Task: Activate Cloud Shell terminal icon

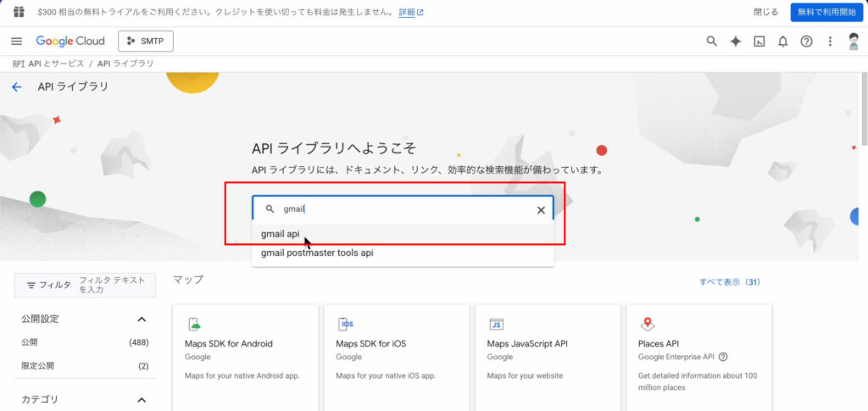Action: pyautogui.click(x=759, y=42)
